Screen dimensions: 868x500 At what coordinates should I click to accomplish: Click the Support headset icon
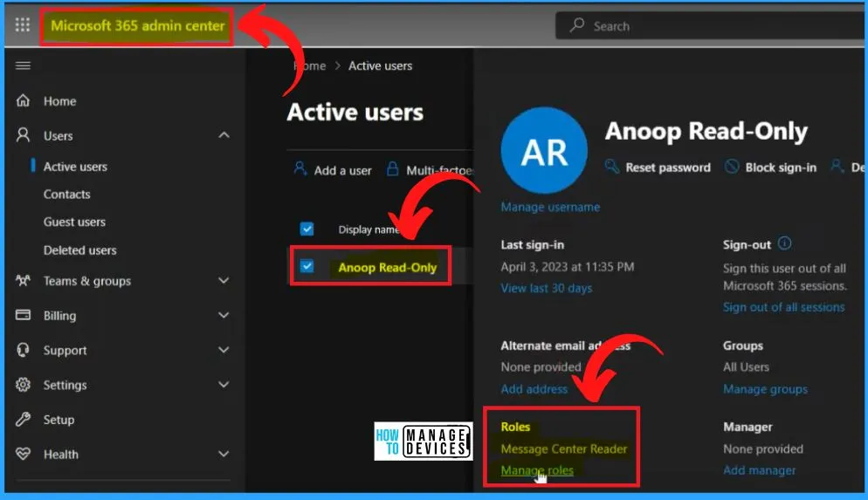(x=23, y=350)
